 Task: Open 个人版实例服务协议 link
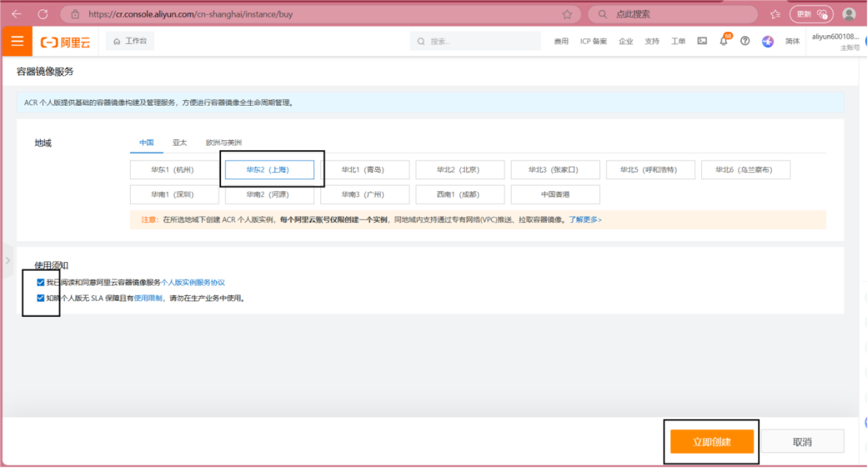coord(193,283)
